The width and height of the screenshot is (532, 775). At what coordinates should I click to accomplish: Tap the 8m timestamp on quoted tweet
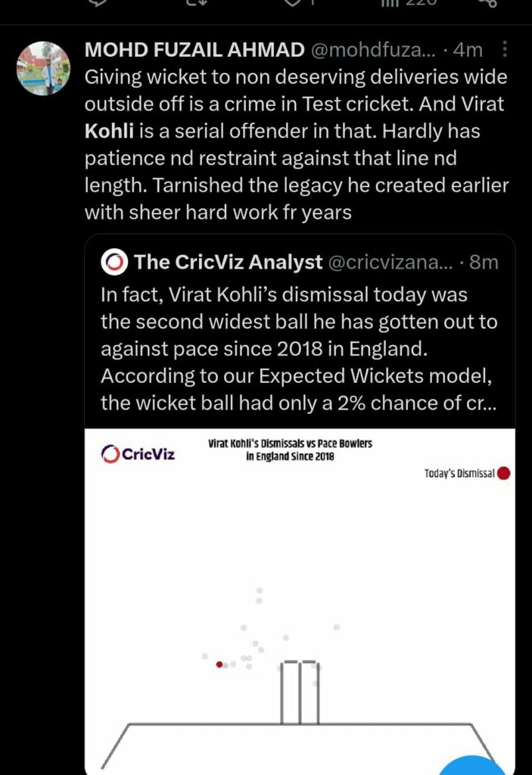point(483,262)
